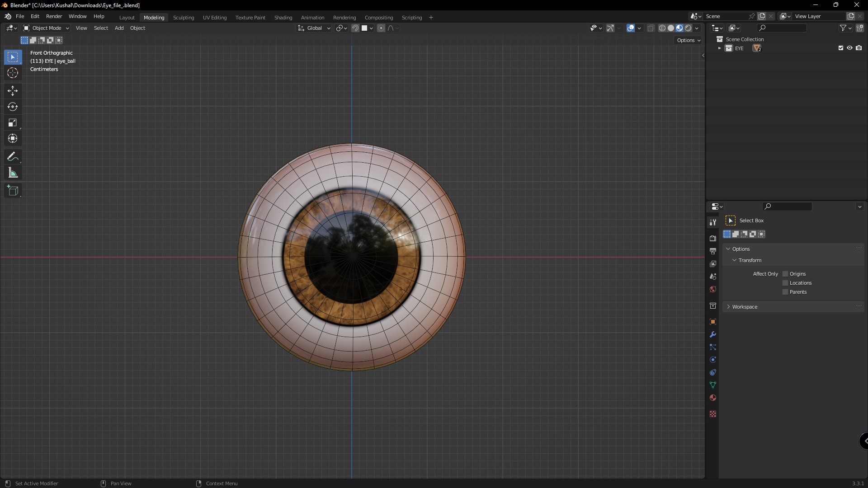The image size is (868, 488).
Task: Select the Transform tool
Action: [13, 138]
